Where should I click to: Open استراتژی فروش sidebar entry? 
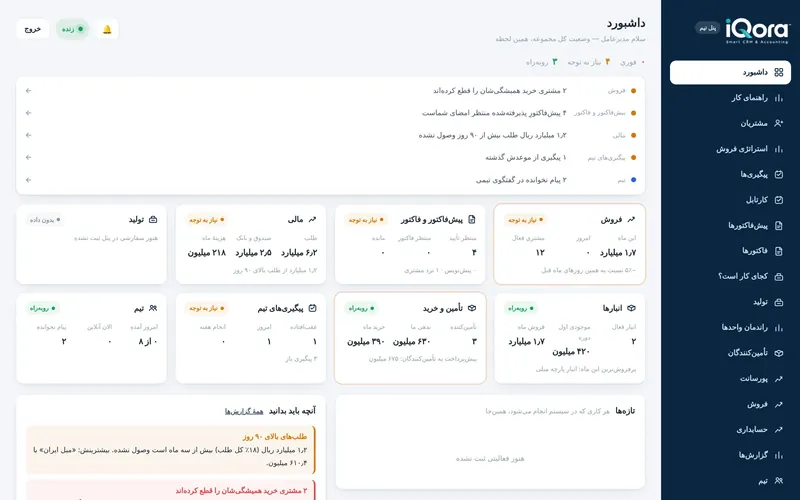[730, 149]
